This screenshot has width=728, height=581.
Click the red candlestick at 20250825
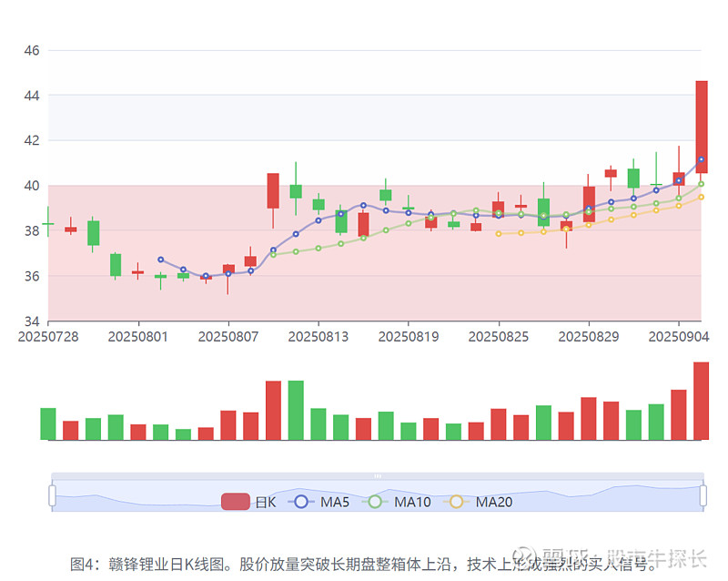point(498,209)
